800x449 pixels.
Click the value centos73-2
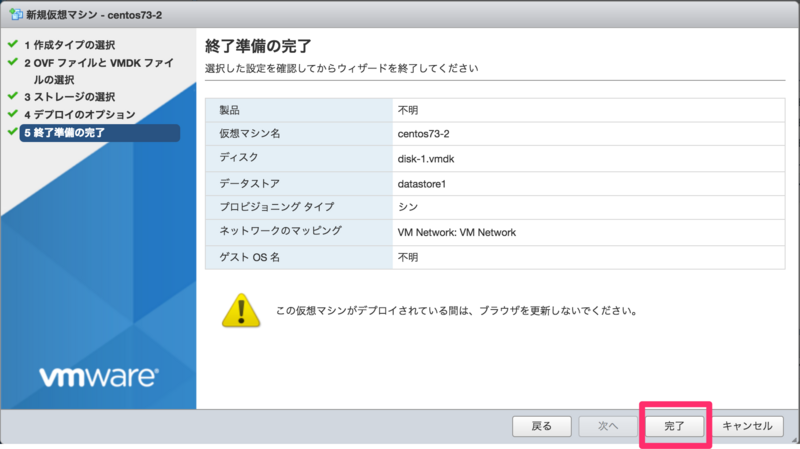coord(423,134)
